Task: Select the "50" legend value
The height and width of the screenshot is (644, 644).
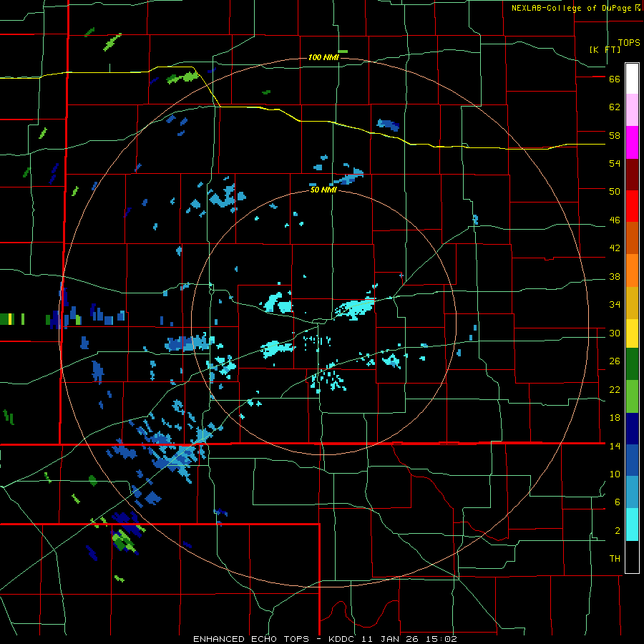Action: coord(615,192)
